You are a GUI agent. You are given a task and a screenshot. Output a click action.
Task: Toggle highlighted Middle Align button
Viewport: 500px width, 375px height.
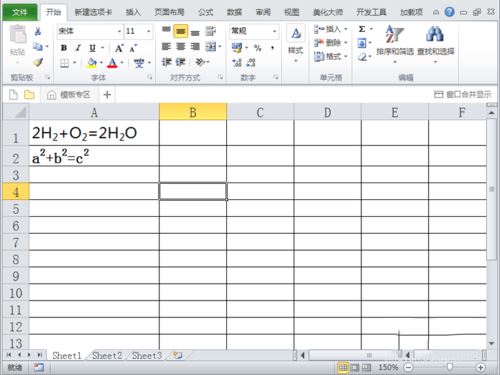click(180, 31)
